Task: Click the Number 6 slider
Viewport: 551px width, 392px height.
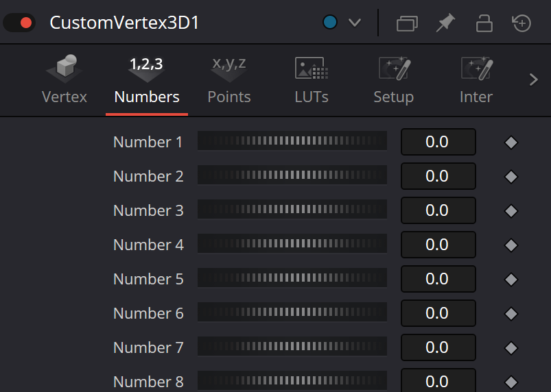Action: (292, 312)
